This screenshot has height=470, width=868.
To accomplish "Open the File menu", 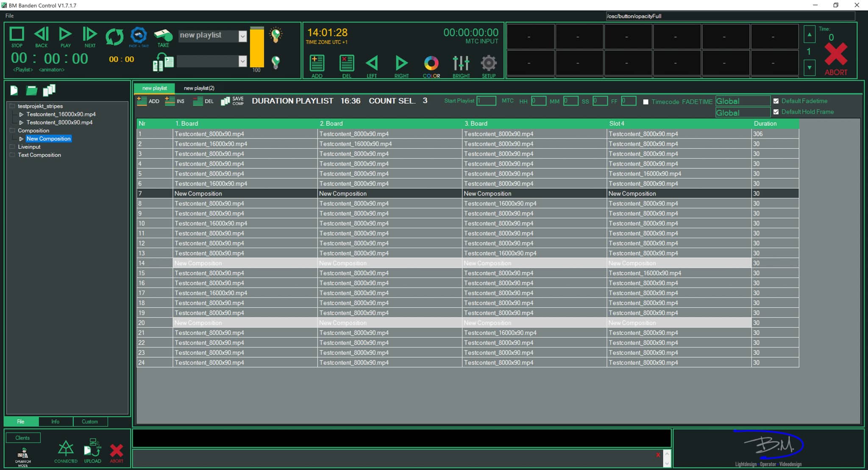I will (9, 16).
